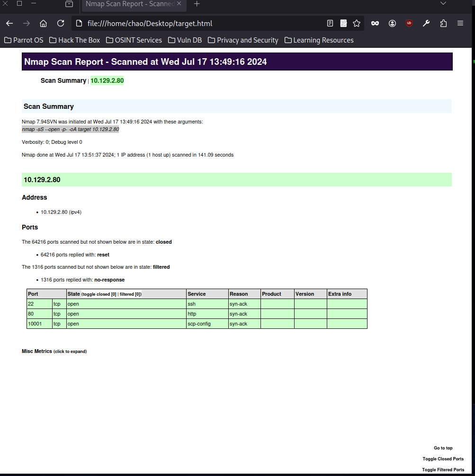This screenshot has width=475, height=476.
Task: Expand the Misc Metrics section
Action: (54, 351)
